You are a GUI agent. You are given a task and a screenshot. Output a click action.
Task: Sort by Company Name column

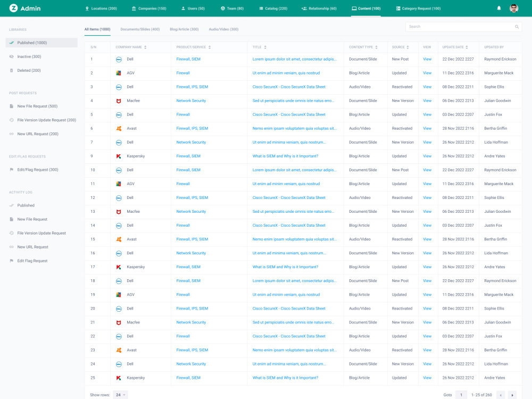[145, 47]
